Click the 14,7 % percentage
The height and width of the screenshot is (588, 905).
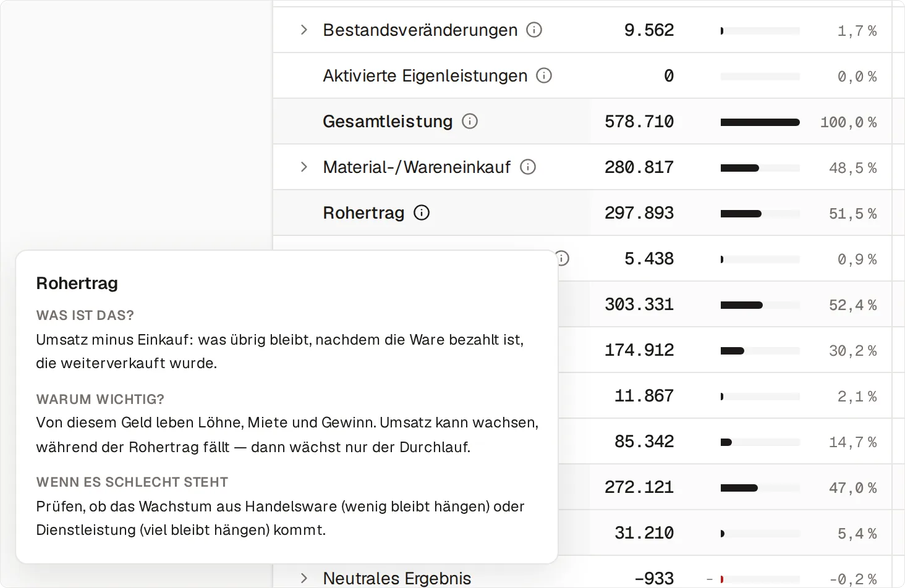852,442
